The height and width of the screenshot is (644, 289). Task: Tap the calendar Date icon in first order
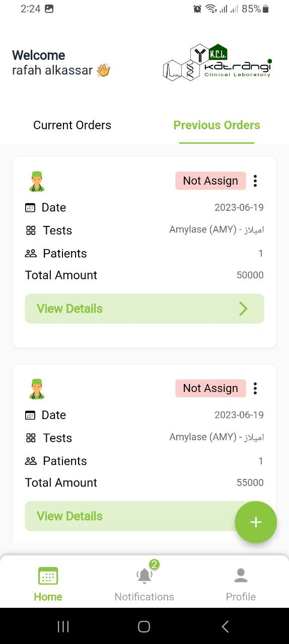(30, 207)
